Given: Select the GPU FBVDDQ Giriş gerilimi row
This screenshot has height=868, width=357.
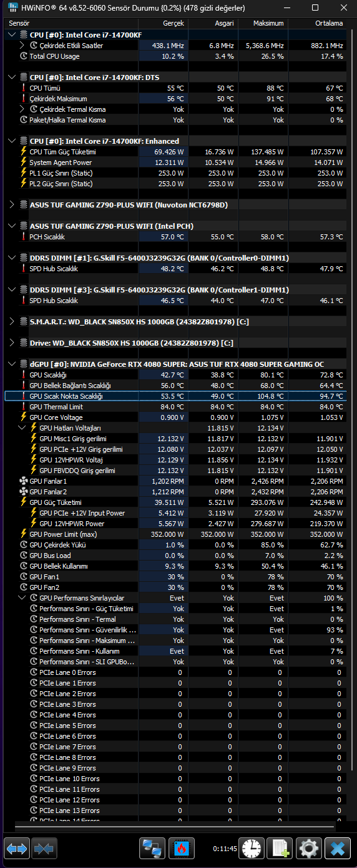Looking at the screenshot, I should tap(175, 471).
